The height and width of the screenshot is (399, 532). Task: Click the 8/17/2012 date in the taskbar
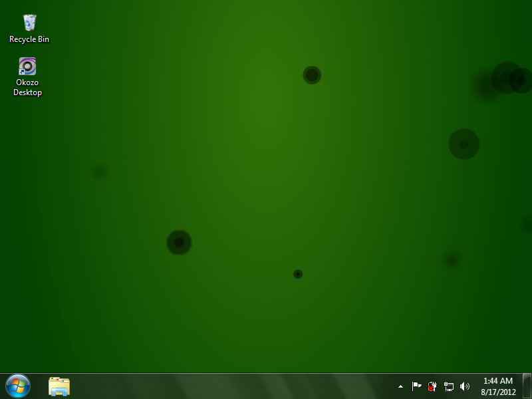coord(498,392)
